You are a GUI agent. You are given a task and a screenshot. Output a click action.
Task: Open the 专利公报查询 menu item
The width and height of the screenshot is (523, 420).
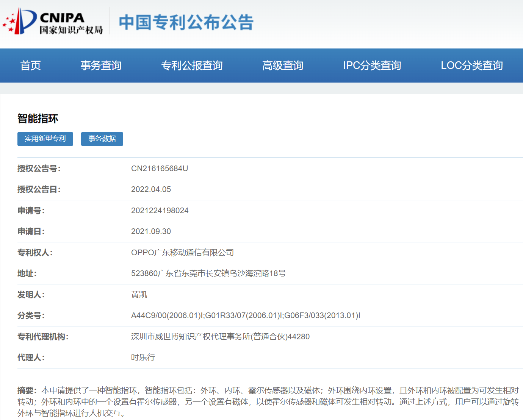pos(192,66)
